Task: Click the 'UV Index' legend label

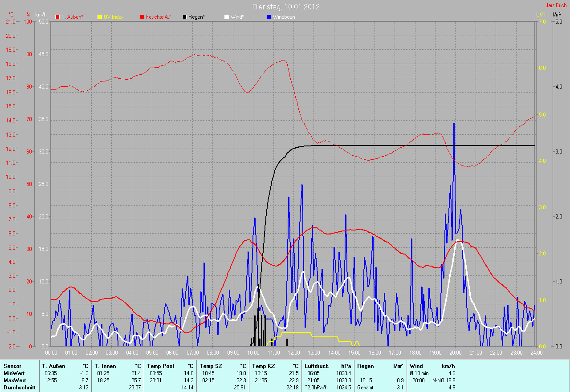Action: (114, 17)
